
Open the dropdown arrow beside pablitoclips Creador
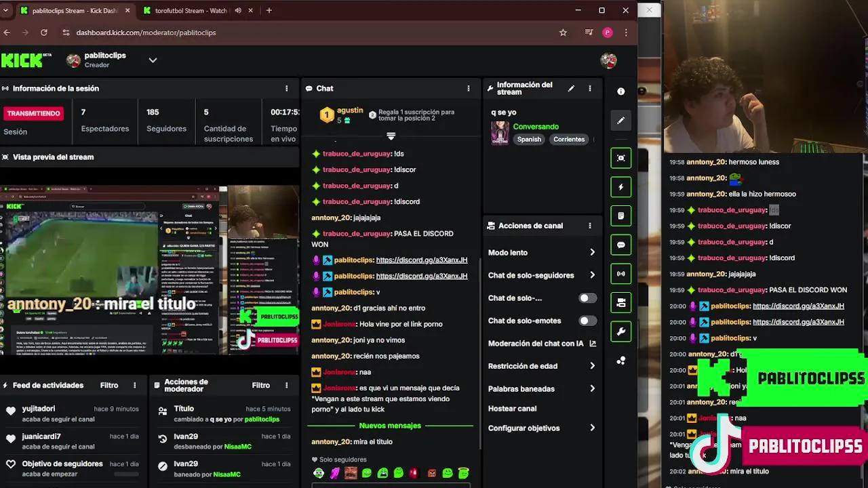click(153, 60)
